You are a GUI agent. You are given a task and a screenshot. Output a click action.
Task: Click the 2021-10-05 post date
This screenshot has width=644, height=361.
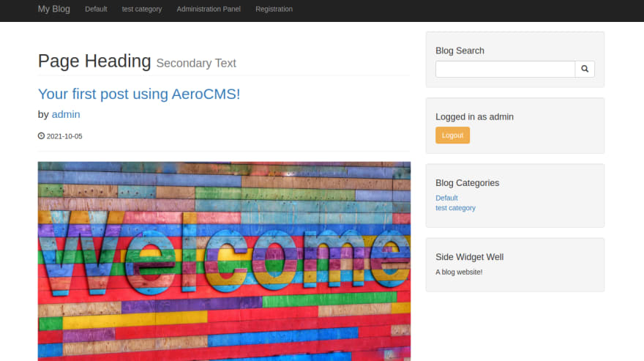(x=64, y=136)
